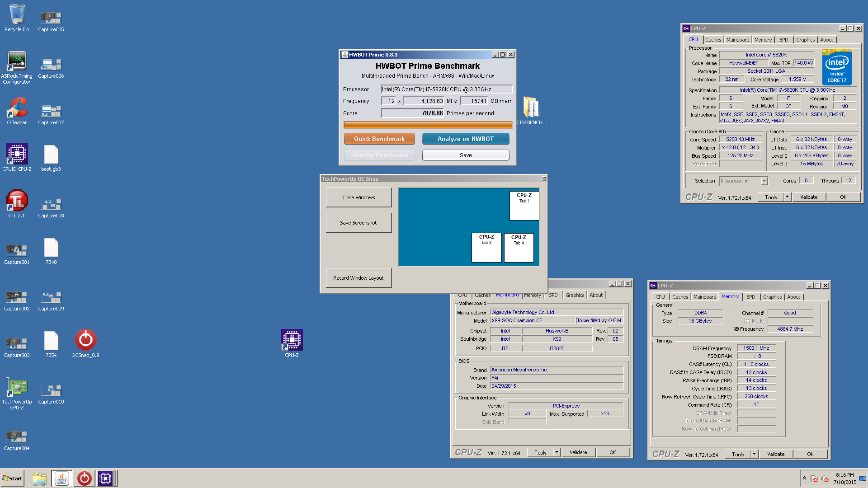Open Mainboard tab in top CPU-Z window
This screenshot has width=868, height=488.
tap(738, 40)
